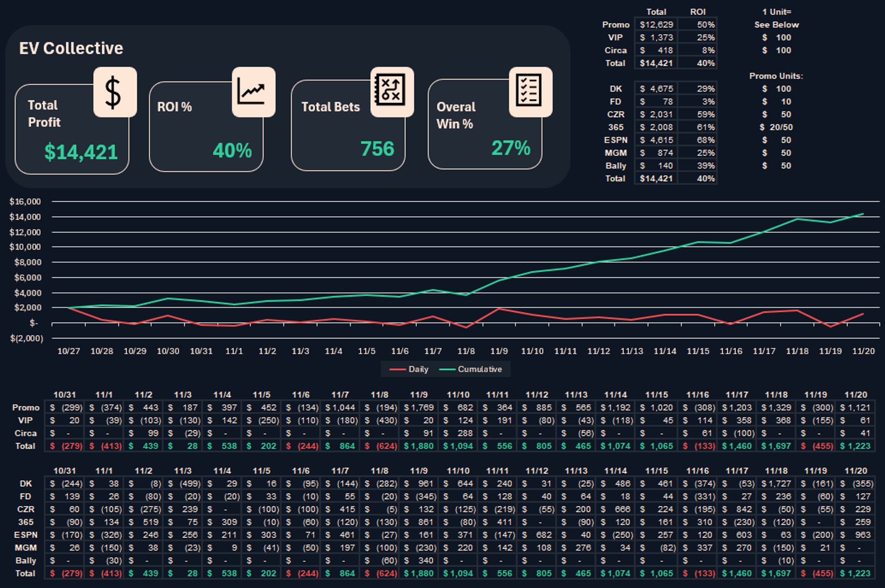885x588 pixels.
Task: Click the Cumulative legend entry
Action: click(470, 369)
